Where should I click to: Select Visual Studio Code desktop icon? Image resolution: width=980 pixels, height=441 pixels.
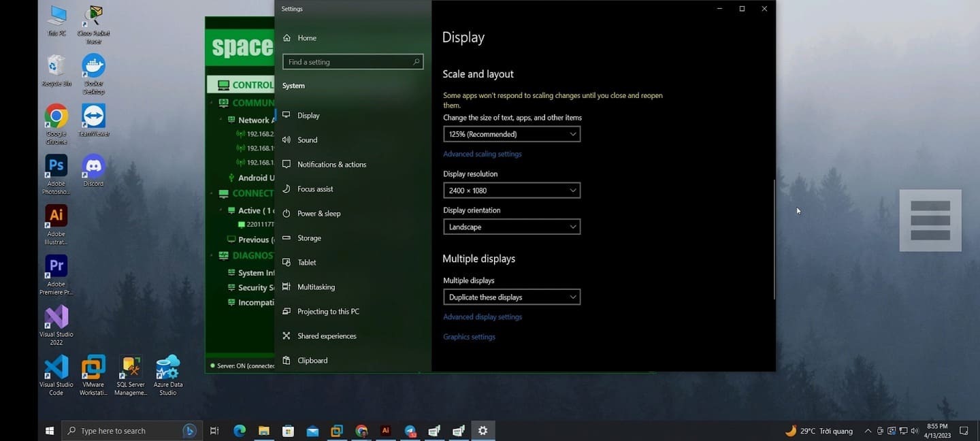56,375
